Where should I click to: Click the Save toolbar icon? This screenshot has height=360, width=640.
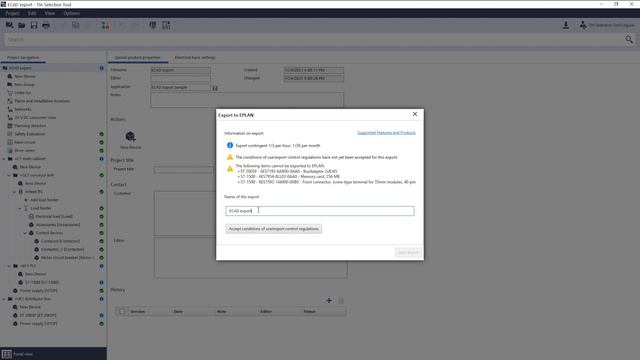pos(34,25)
